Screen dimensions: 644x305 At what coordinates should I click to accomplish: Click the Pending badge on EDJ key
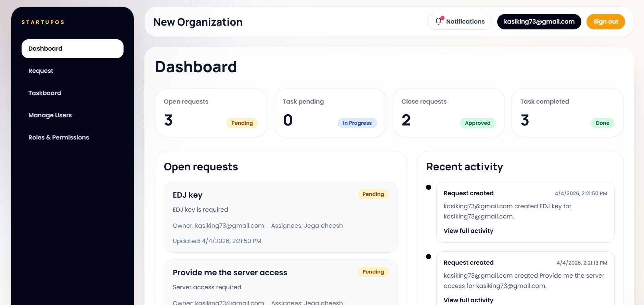click(x=373, y=194)
